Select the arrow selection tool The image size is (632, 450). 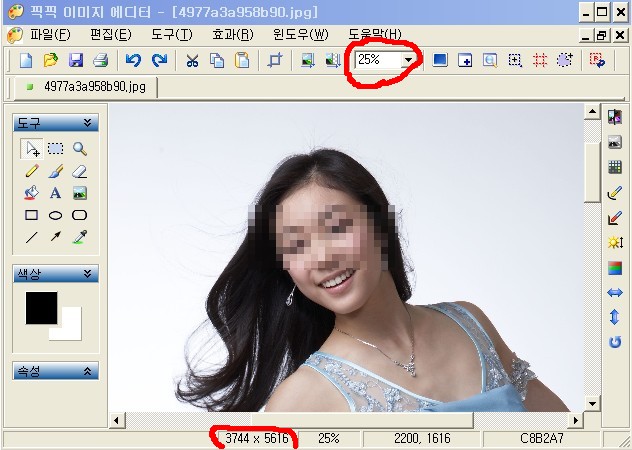pyautogui.click(x=31, y=149)
